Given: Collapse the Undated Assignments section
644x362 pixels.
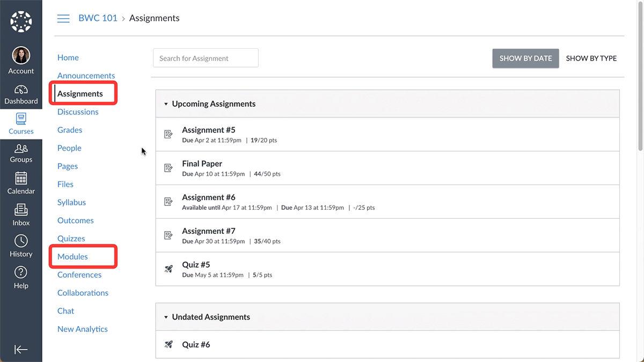Looking at the screenshot, I should click(x=166, y=317).
